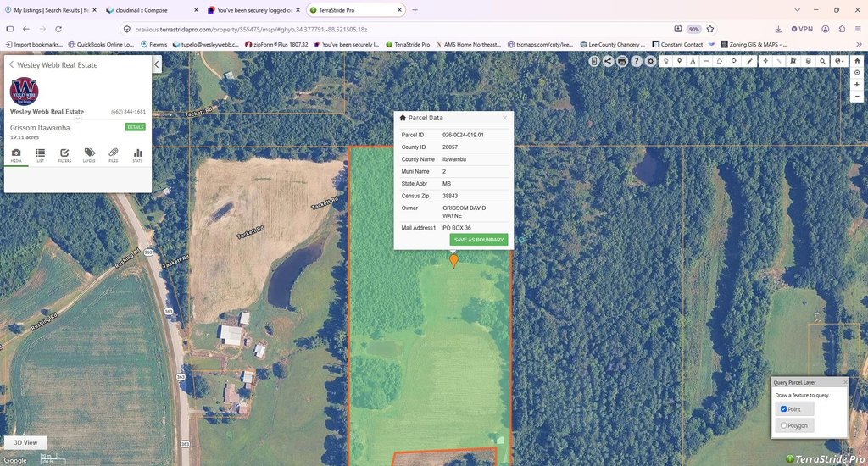Switch to the Layers tab
Viewport: 868px width, 466px height.
click(89, 156)
